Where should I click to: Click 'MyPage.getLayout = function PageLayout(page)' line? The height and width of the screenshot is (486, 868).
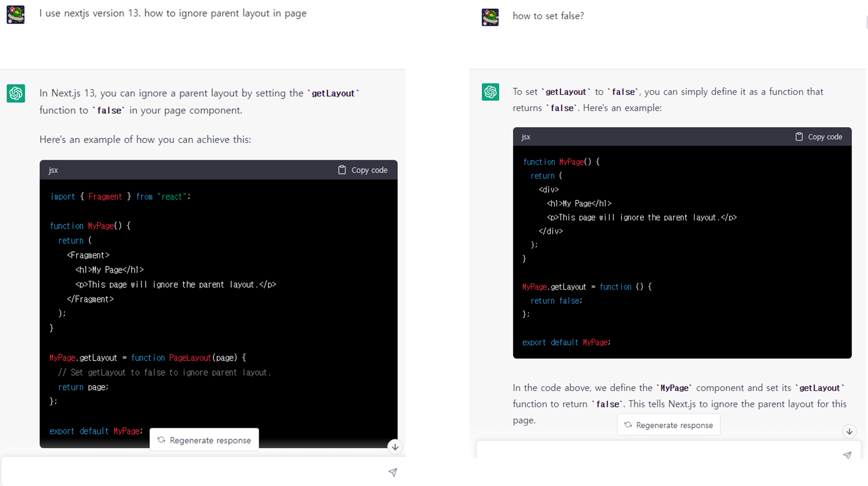148,357
